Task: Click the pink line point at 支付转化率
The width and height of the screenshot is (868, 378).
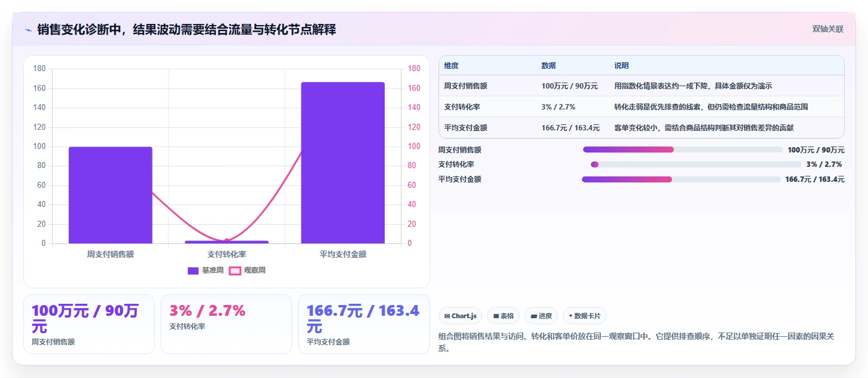Action: tap(226, 241)
